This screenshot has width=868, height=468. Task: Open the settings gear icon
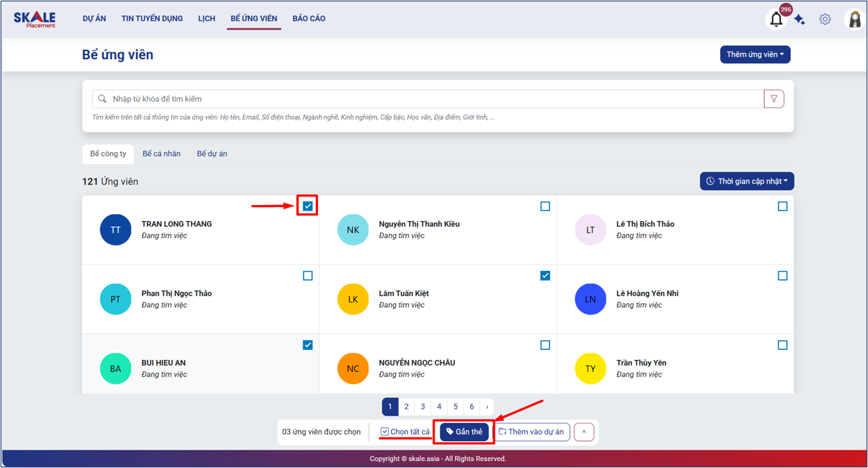click(825, 20)
